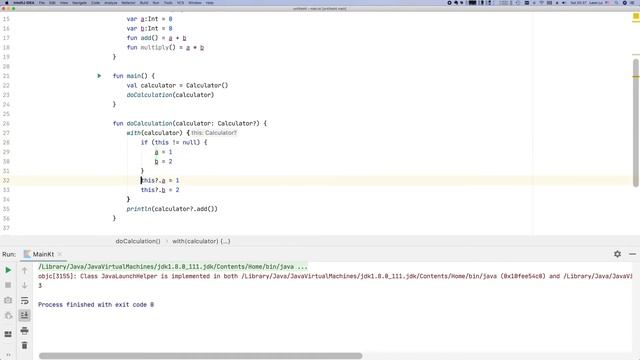Viewport: 640px width, 360px height.
Task: Click the clock in macOS menu bar
Action: pos(578,3)
